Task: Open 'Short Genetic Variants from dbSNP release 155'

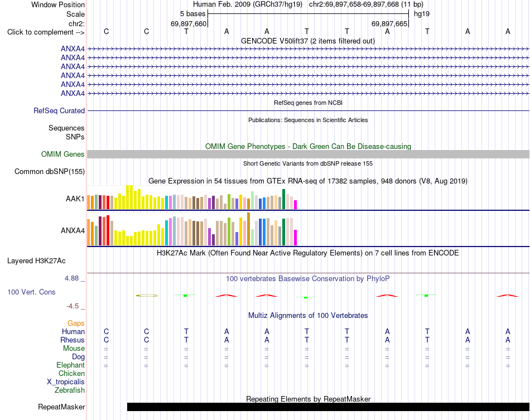Action: coord(308,163)
